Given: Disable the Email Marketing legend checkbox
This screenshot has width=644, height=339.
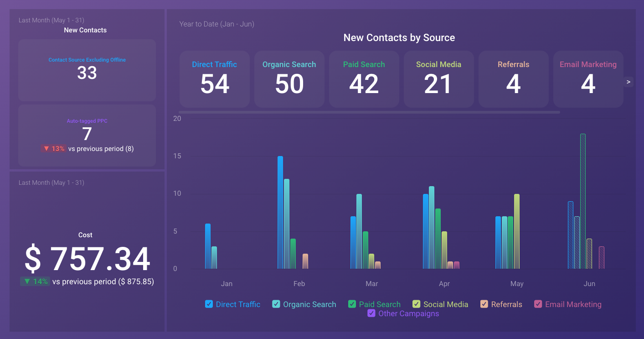Looking at the screenshot, I should (x=538, y=304).
